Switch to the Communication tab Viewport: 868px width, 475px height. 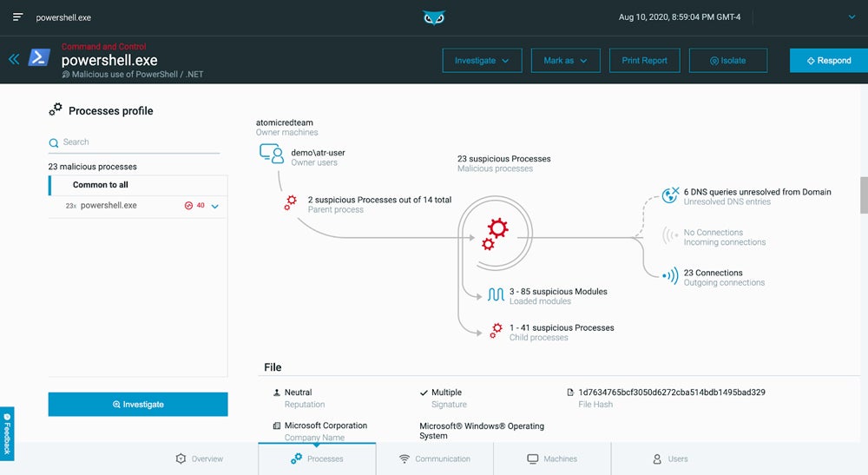pos(434,459)
